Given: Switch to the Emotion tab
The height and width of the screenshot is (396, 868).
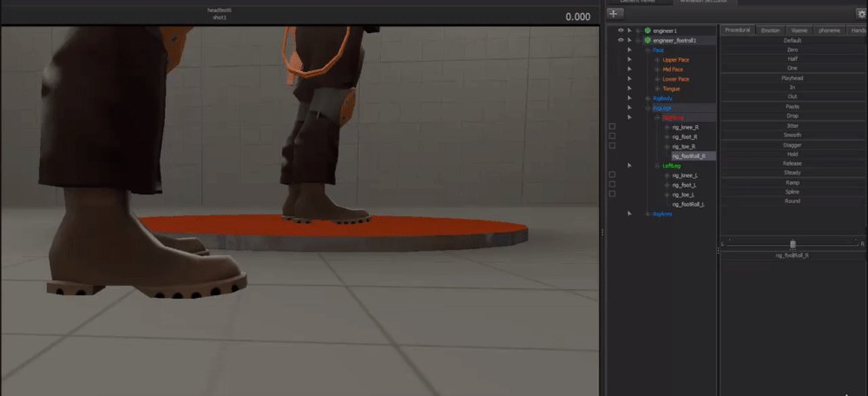Looking at the screenshot, I should (x=770, y=30).
